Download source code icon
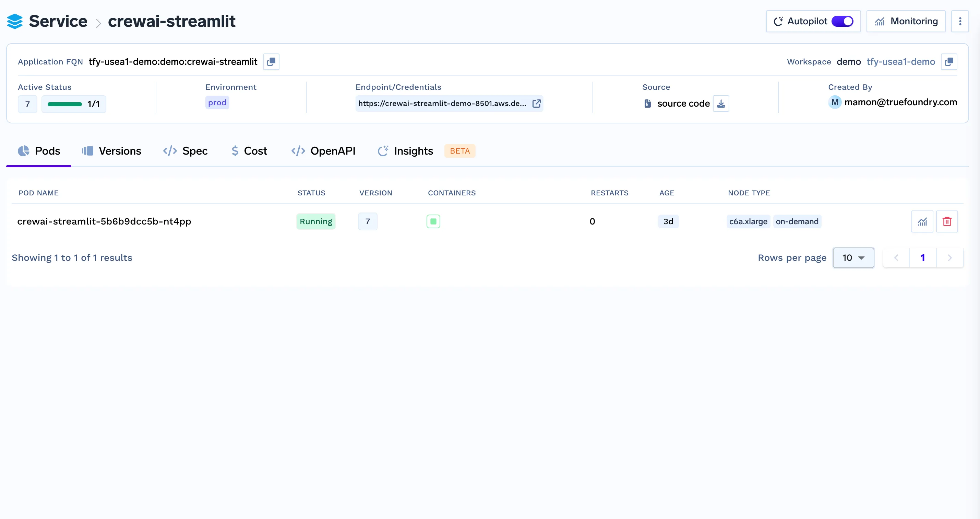The width and height of the screenshot is (980, 519). tap(721, 104)
